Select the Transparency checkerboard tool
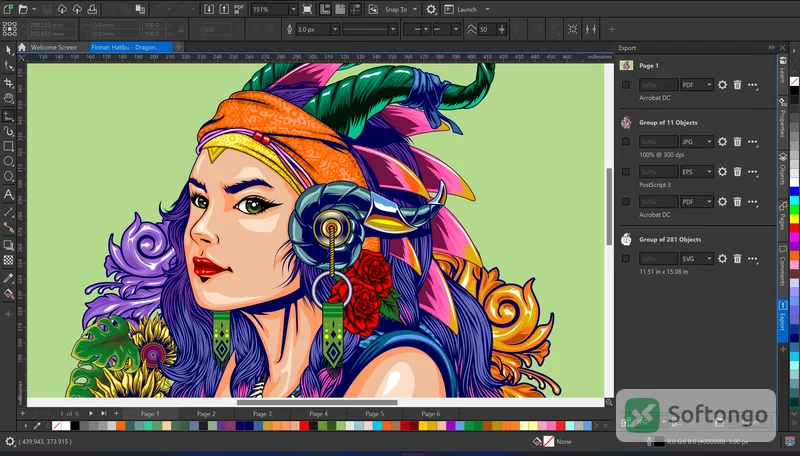Viewport: 800px width, 456px height. point(9,260)
